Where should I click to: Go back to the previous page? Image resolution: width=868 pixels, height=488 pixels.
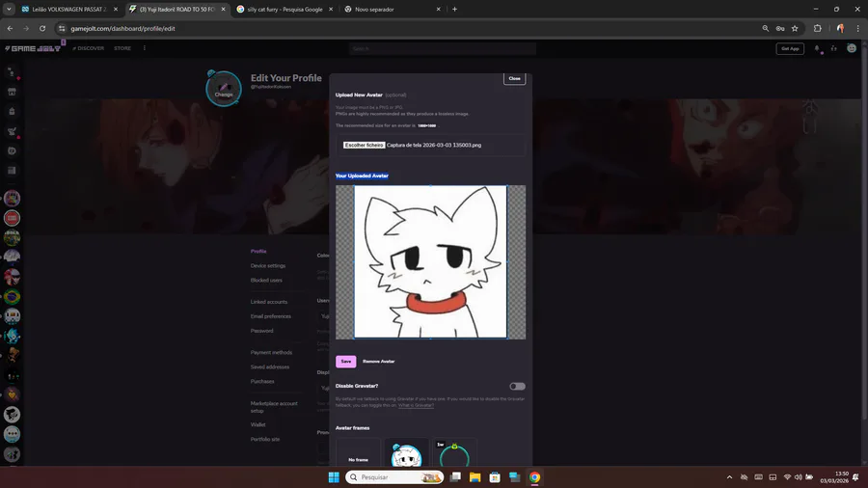(x=10, y=28)
